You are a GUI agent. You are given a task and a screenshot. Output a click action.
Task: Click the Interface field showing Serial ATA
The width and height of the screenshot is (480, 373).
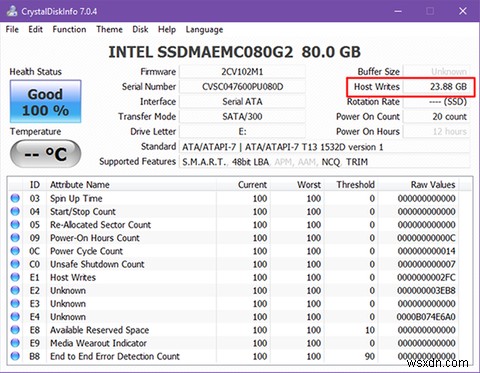pyautogui.click(x=242, y=102)
